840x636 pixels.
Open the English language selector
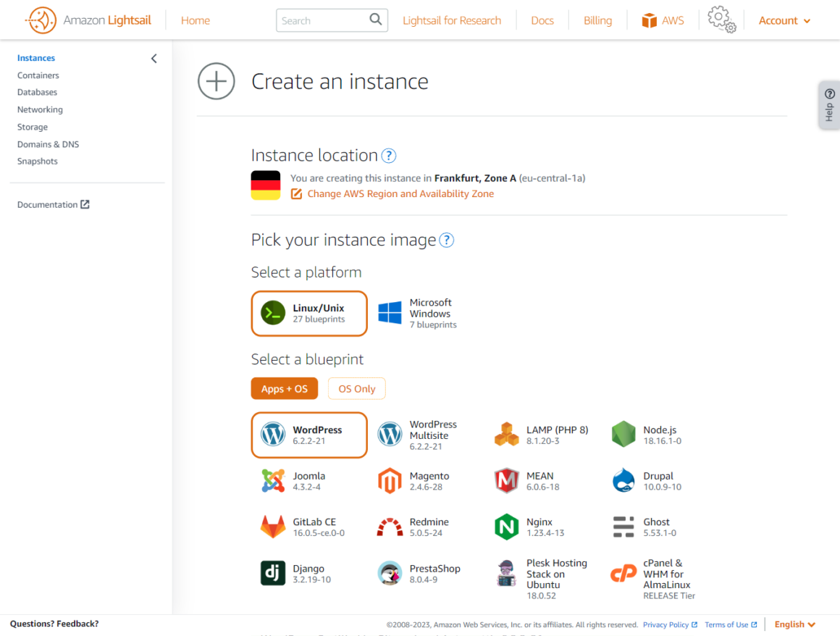tap(794, 624)
